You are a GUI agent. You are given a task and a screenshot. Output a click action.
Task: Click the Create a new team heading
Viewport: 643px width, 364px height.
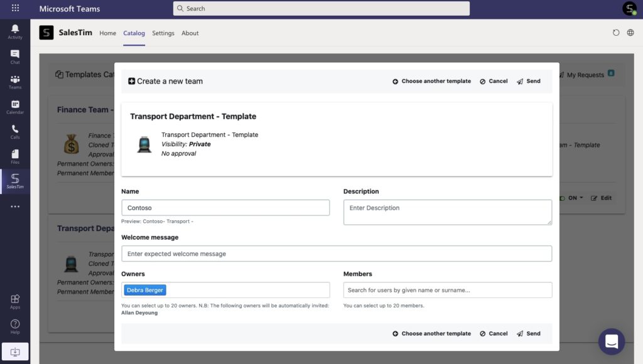pyautogui.click(x=165, y=81)
